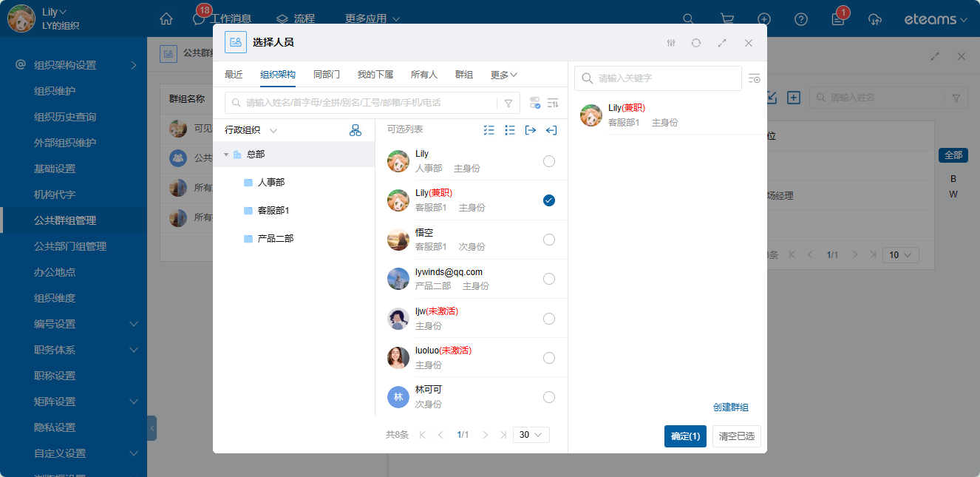Click the org chart icon beside 行政组织

tap(355, 130)
